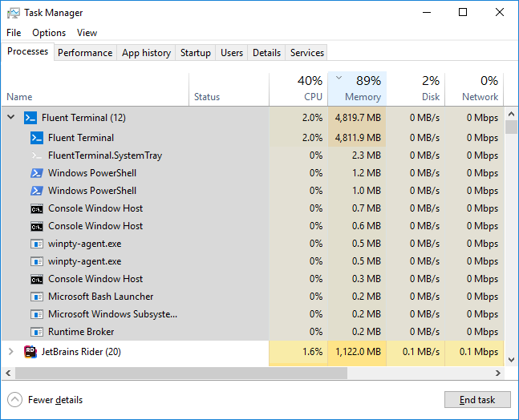The height and width of the screenshot is (420, 519).
Task: Expand the JetBrains Rider (20) group
Action: pyautogui.click(x=11, y=351)
